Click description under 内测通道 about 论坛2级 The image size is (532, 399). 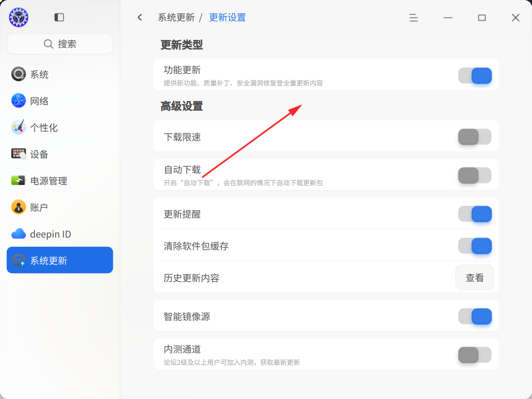(x=232, y=362)
